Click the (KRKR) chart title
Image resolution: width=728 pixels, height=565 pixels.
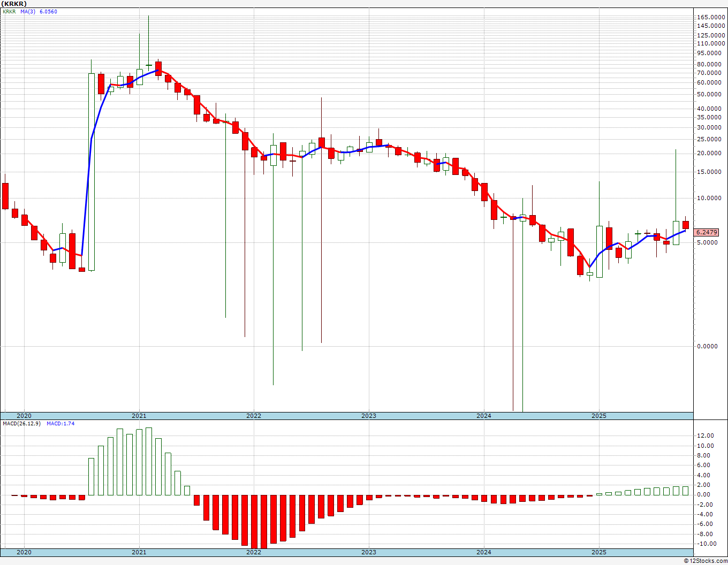coord(13,4)
